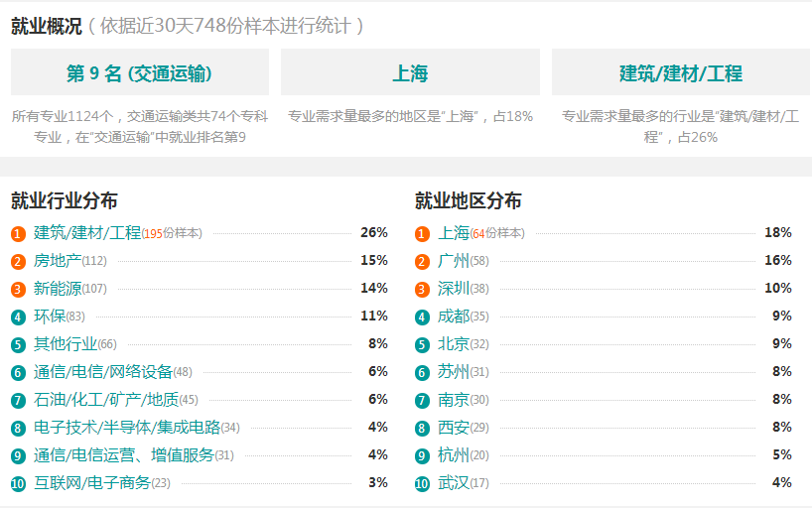Open the 广州 region link
This screenshot has width=812, height=508.
(x=454, y=261)
